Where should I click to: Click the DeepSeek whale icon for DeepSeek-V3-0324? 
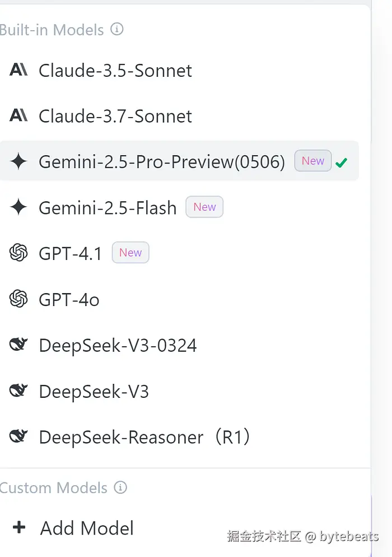(18, 345)
